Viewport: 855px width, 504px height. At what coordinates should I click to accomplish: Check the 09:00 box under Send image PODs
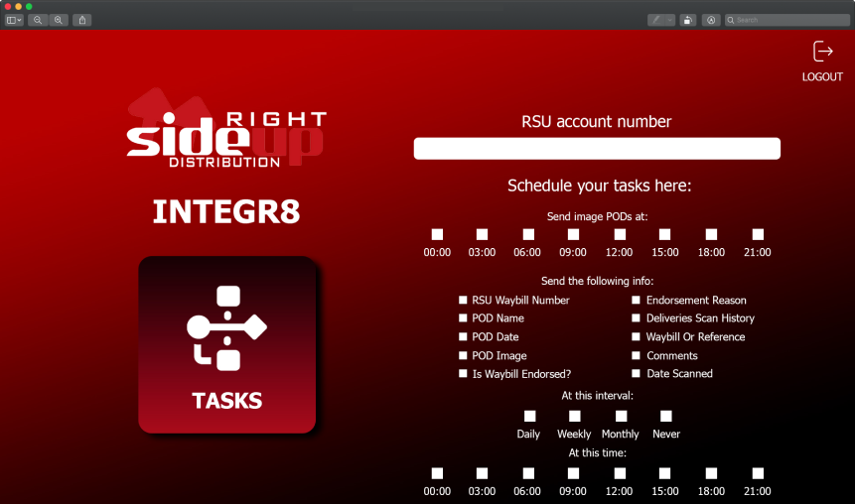[573, 234]
